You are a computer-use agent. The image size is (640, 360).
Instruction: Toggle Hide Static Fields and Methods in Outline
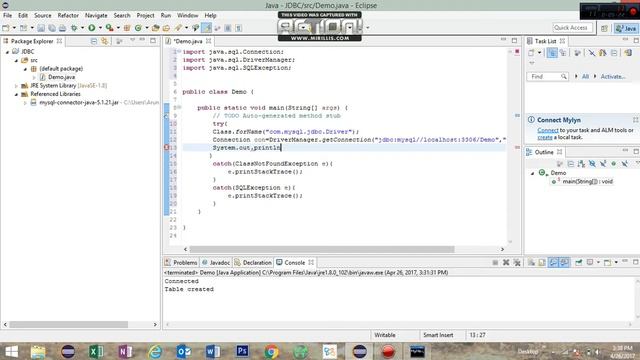pos(603,164)
